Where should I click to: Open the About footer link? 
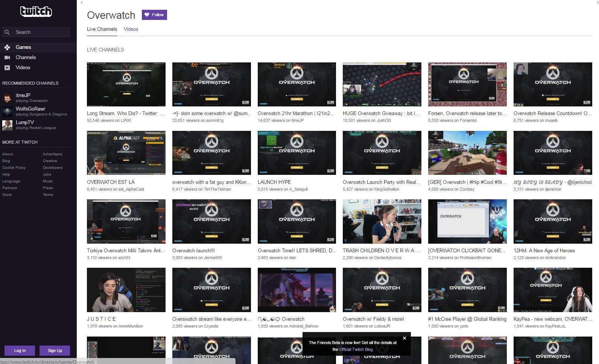(8, 154)
